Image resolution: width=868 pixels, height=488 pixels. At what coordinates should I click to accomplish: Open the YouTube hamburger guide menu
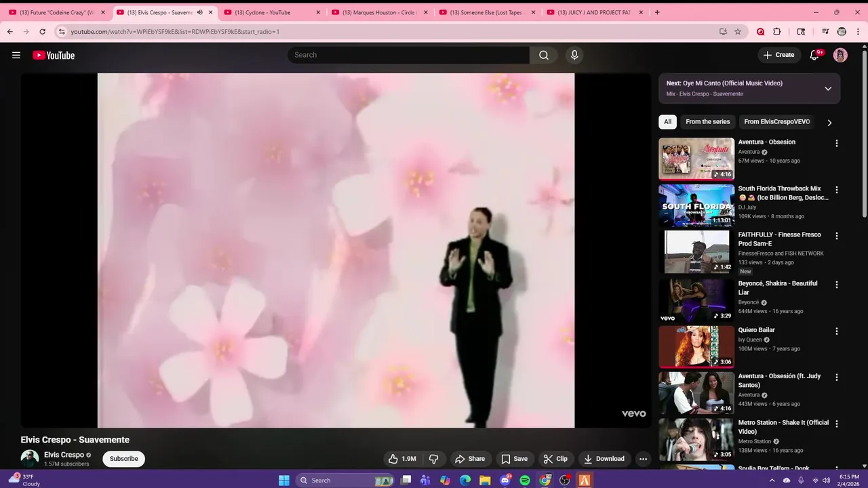pos(16,55)
